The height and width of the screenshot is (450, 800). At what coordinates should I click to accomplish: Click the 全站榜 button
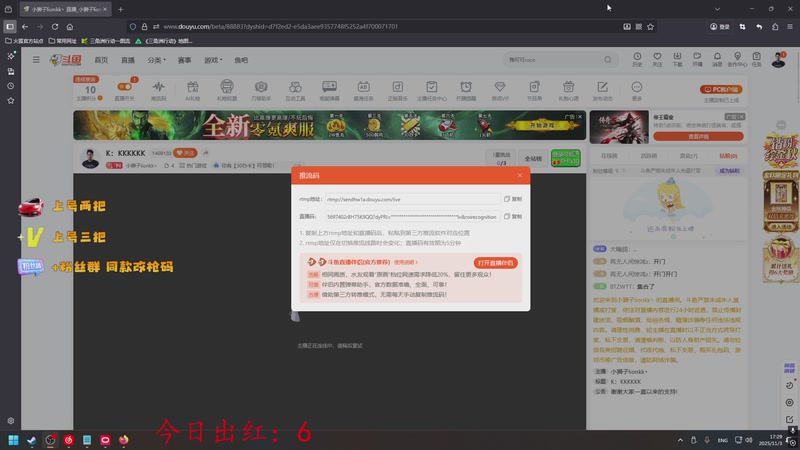533,159
